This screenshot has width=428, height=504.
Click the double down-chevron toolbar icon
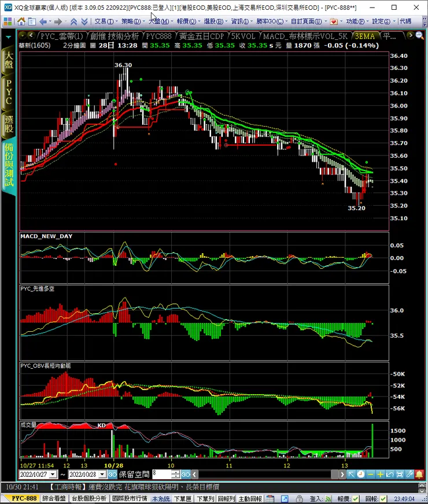pos(84,21)
